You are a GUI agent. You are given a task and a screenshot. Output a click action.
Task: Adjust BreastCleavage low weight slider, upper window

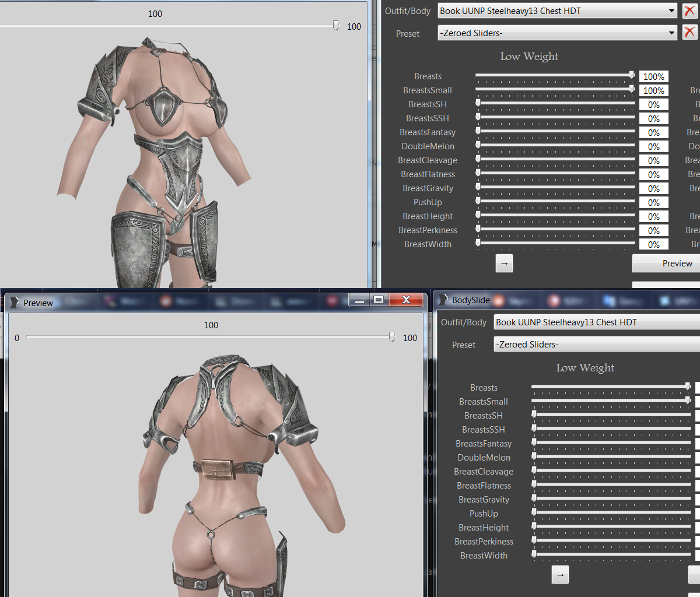(555, 160)
